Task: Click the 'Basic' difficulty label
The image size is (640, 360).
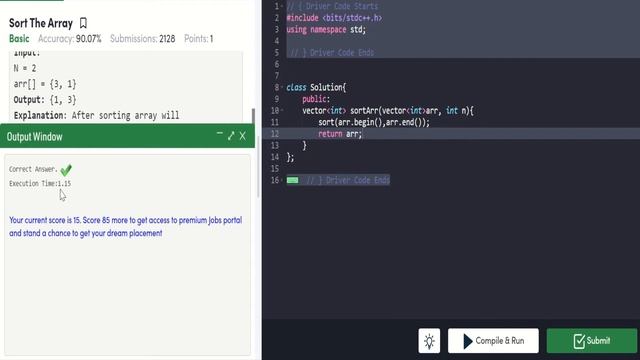Action: pos(19,39)
